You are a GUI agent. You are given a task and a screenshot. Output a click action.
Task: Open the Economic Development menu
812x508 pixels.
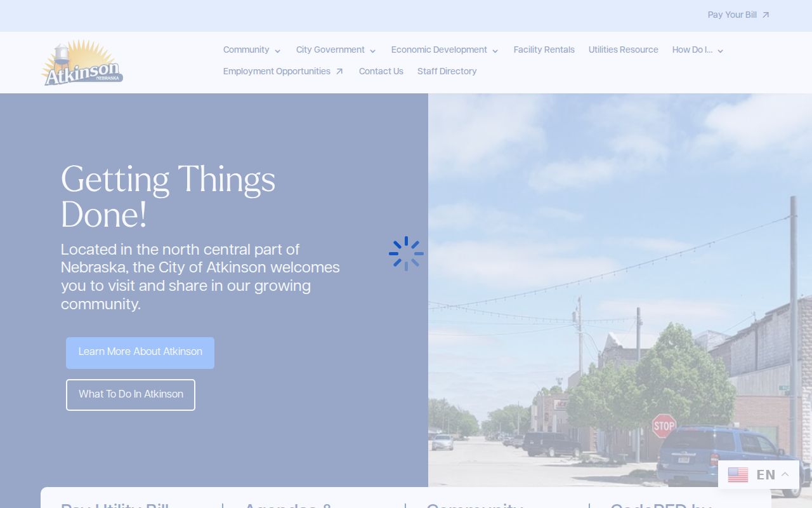(439, 50)
